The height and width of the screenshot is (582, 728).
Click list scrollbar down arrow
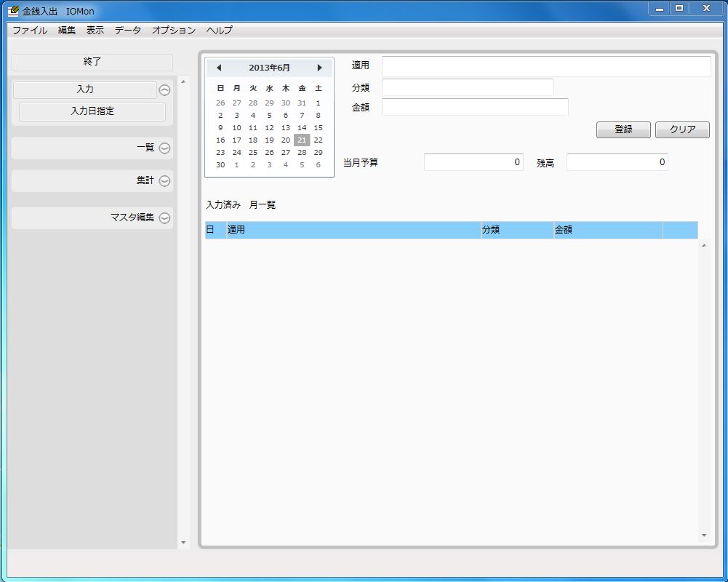[704, 535]
